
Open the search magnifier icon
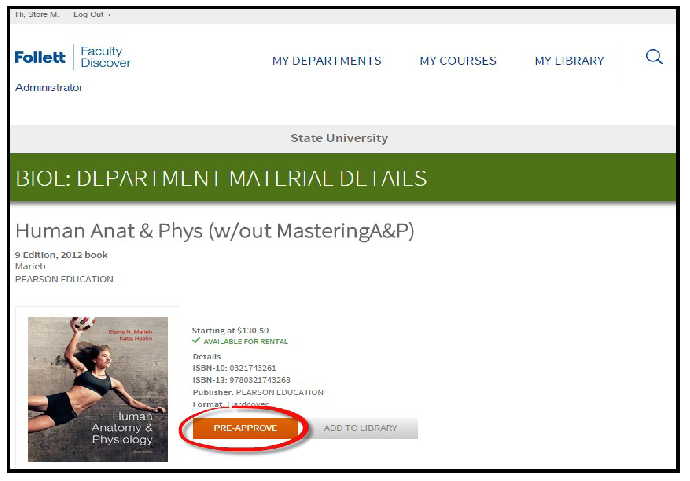[x=654, y=57]
